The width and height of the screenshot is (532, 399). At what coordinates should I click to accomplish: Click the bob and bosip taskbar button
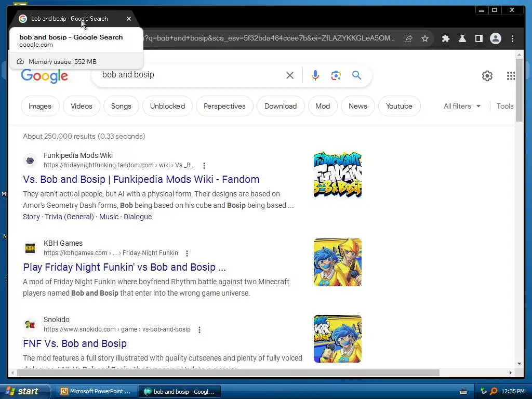coord(180,392)
